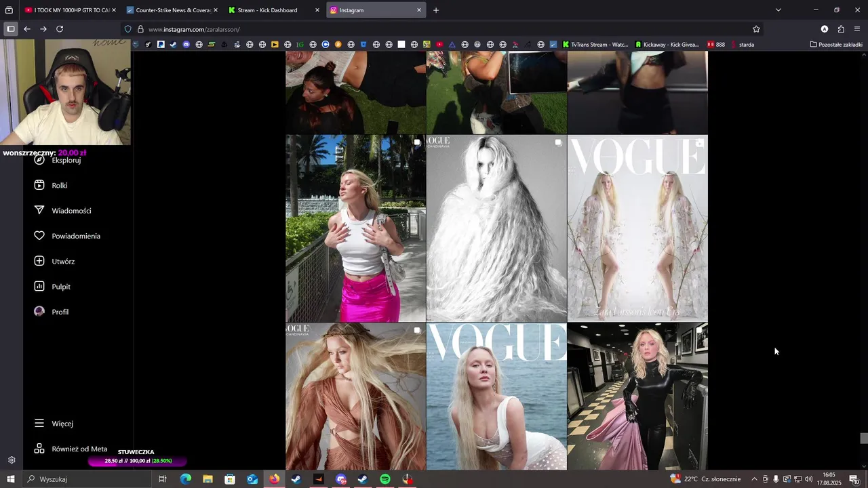Open the Pulpit dashboard icon
This screenshot has width=868, height=488.
point(39,286)
